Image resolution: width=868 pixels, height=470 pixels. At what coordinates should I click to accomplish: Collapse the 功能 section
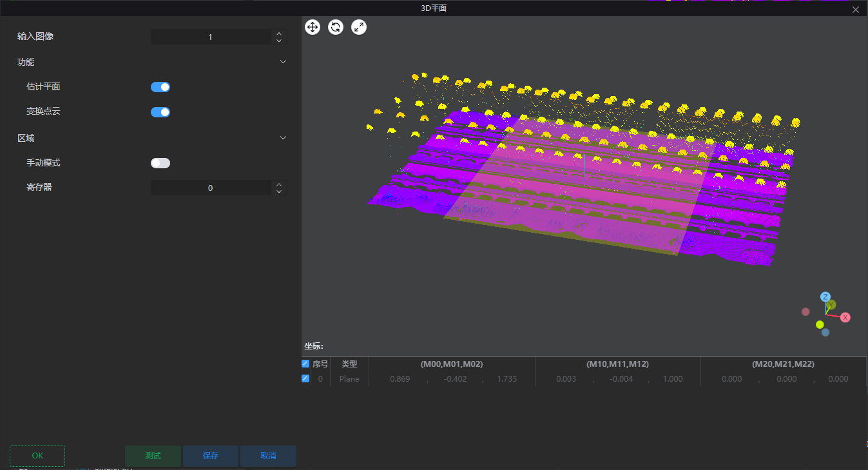coord(283,62)
